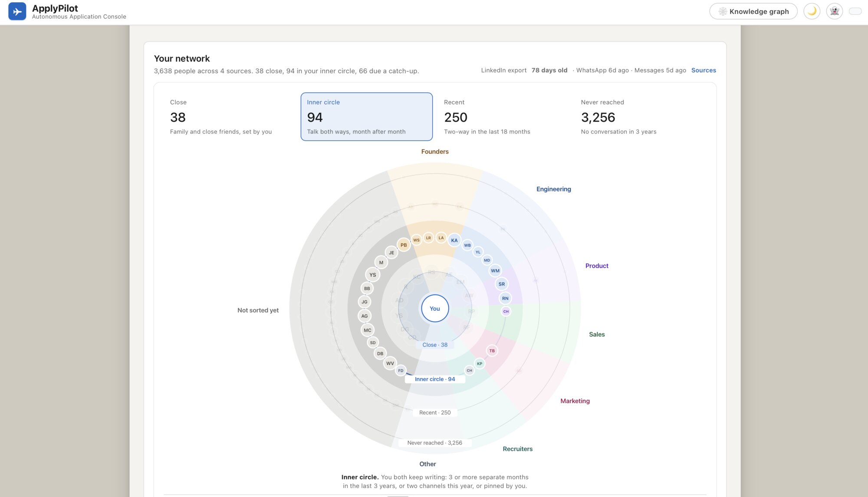Open the ghost avatar profile icon

tap(834, 11)
